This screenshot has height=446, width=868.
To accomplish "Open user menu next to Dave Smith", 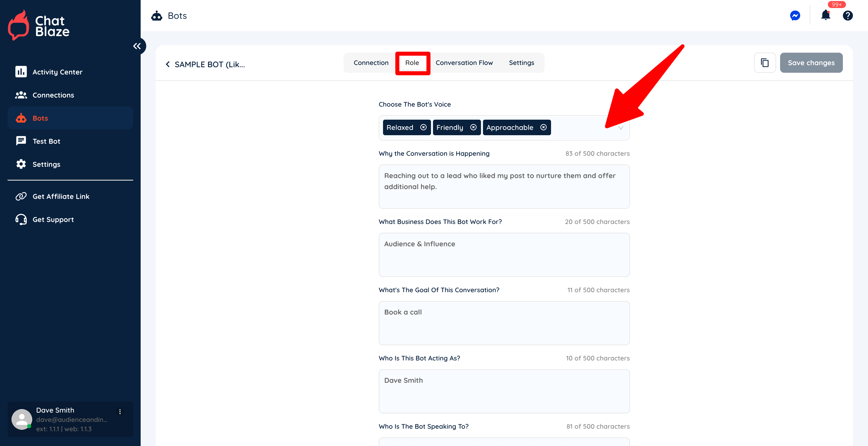I will click(x=120, y=412).
